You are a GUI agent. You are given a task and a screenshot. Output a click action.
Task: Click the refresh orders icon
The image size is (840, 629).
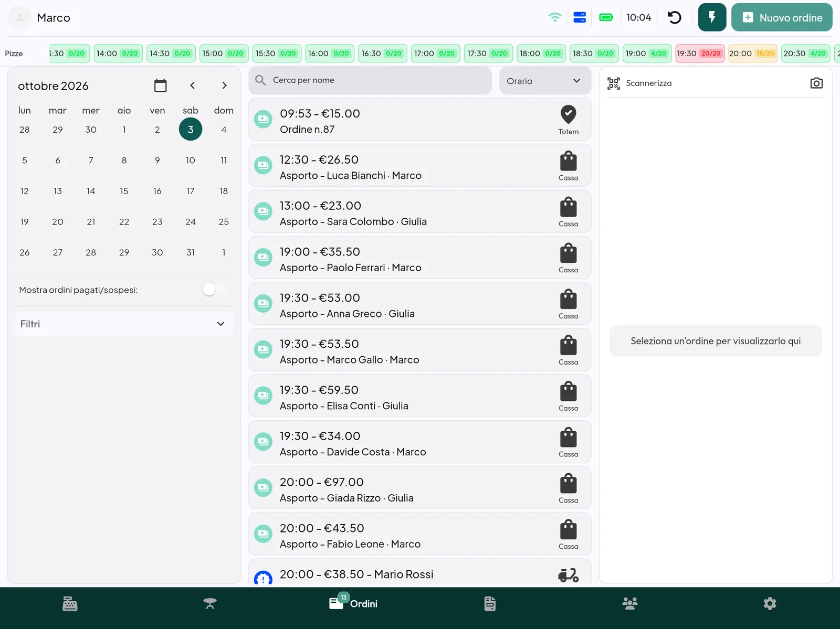(x=675, y=17)
